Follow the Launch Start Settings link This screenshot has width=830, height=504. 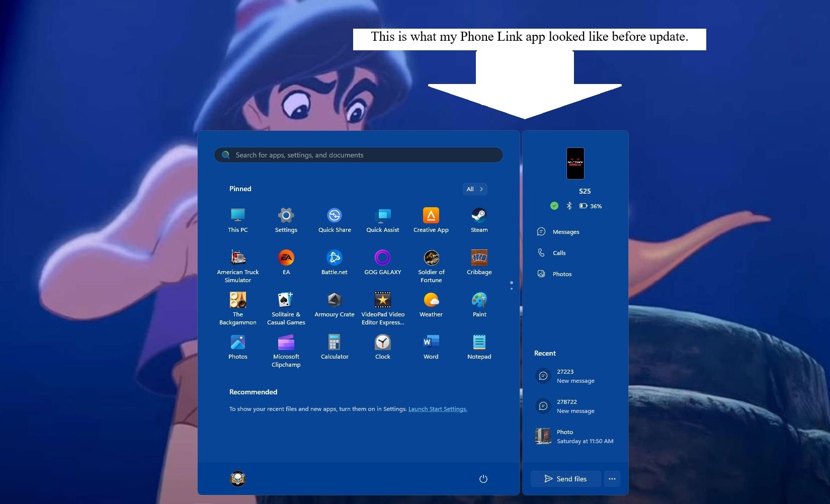(438, 409)
